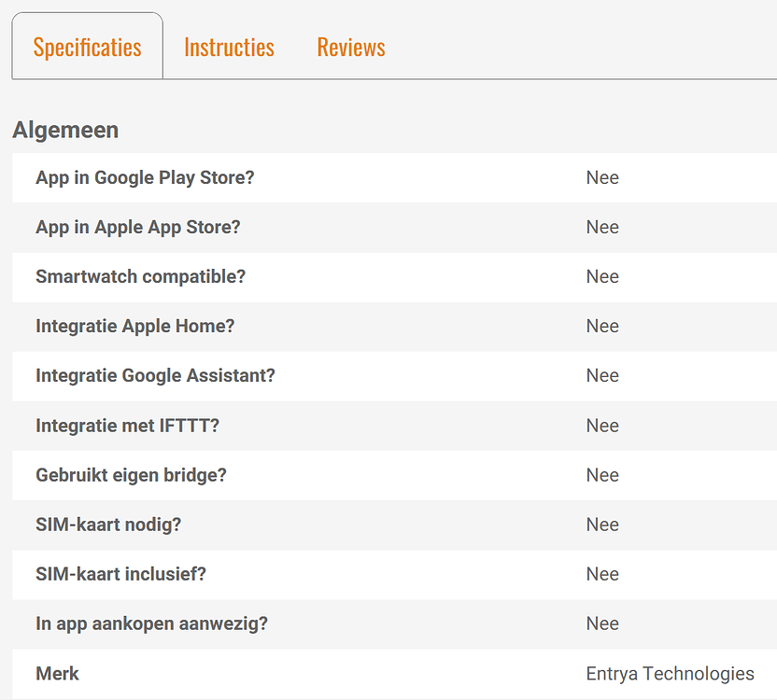Click the 'App in Apple App Store?' label
Image resolution: width=777 pixels, height=700 pixels.
click(x=138, y=228)
